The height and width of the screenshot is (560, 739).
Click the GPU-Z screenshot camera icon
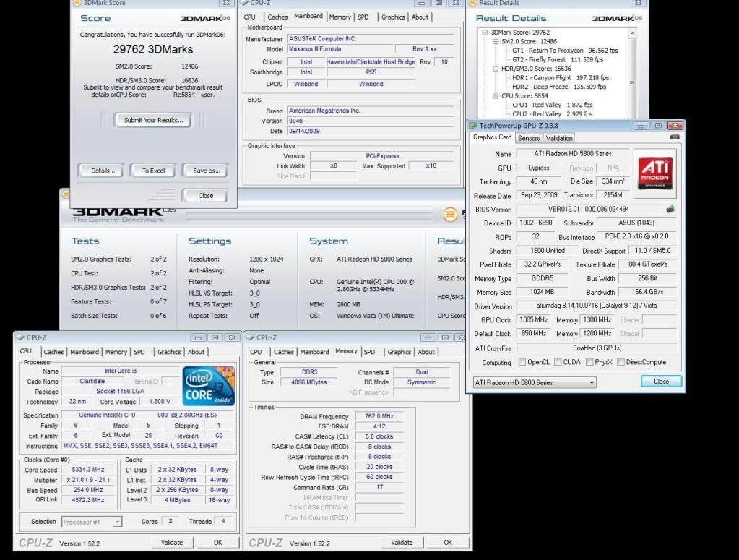(x=675, y=137)
